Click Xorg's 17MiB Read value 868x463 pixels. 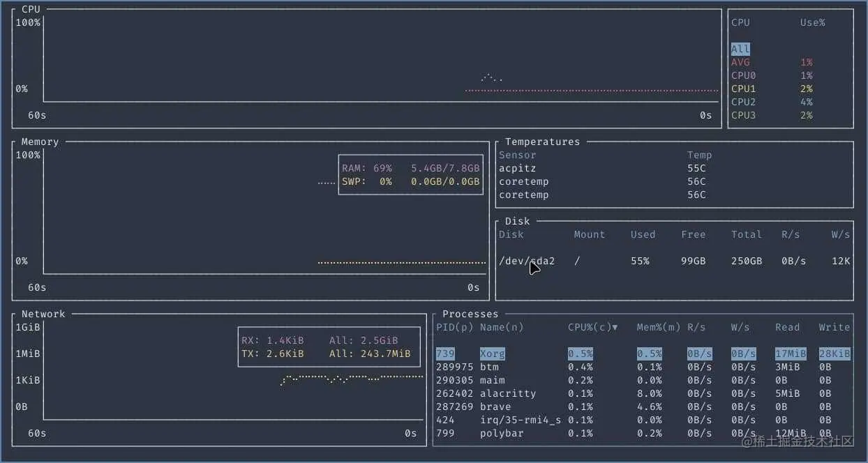(791, 354)
